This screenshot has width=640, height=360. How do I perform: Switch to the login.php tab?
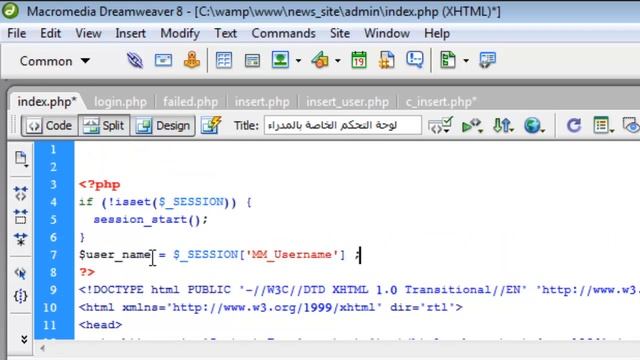coord(120,102)
